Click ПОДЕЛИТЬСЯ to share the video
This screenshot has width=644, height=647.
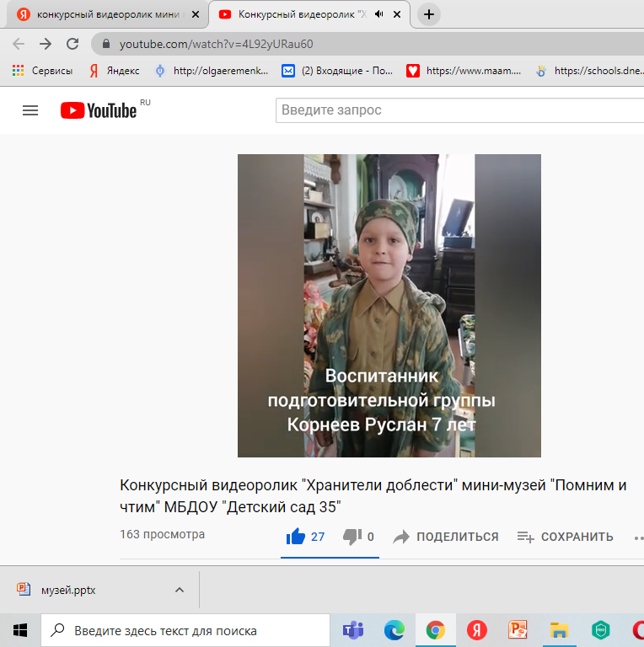[446, 537]
